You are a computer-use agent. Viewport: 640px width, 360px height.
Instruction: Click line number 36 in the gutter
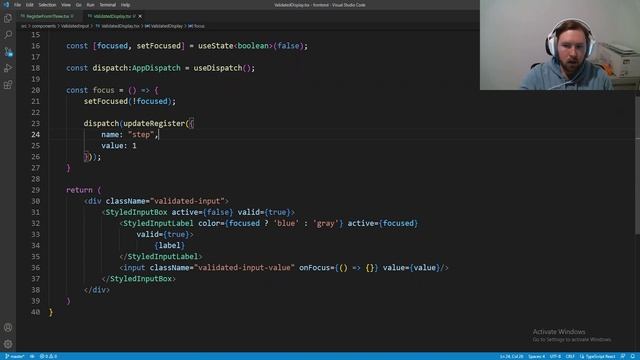point(36,268)
